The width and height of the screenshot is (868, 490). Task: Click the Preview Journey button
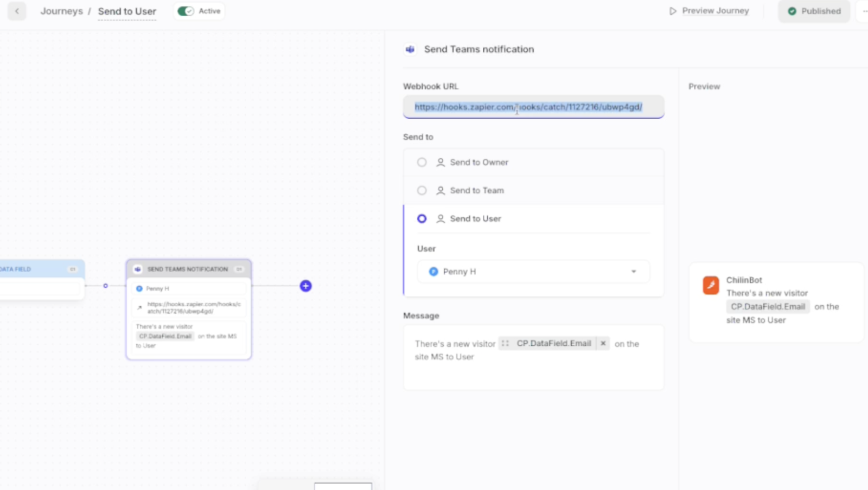(709, 11)
